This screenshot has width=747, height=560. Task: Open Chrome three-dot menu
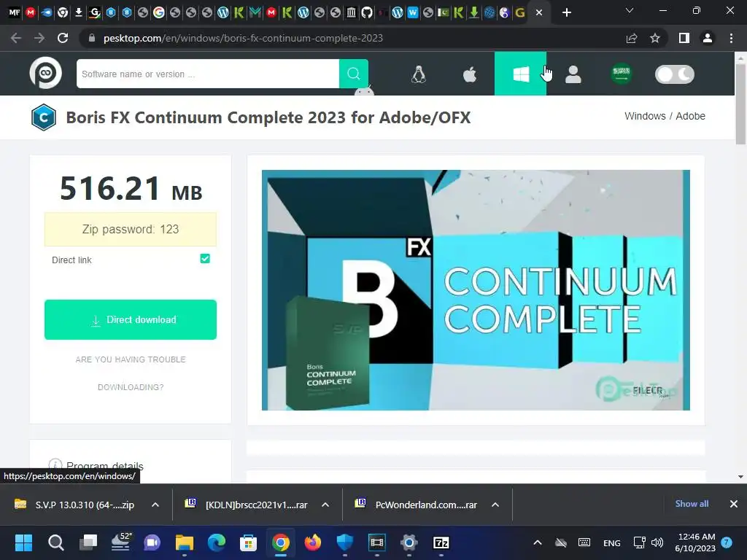[731, 38]
